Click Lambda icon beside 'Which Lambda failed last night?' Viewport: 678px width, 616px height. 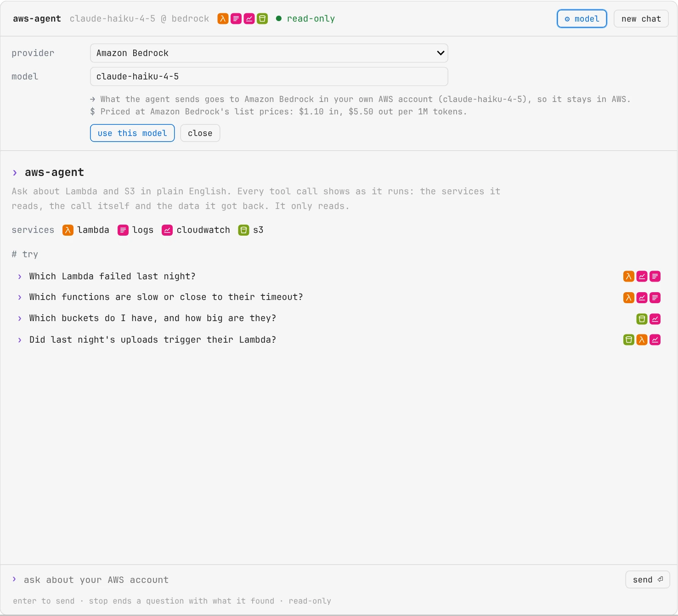[x=629, y=276]
